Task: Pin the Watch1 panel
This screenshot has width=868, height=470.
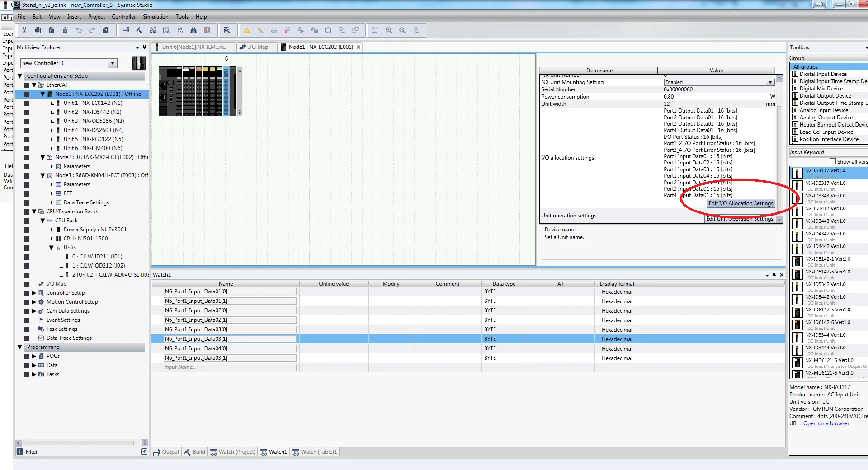Action: (774, 275)
